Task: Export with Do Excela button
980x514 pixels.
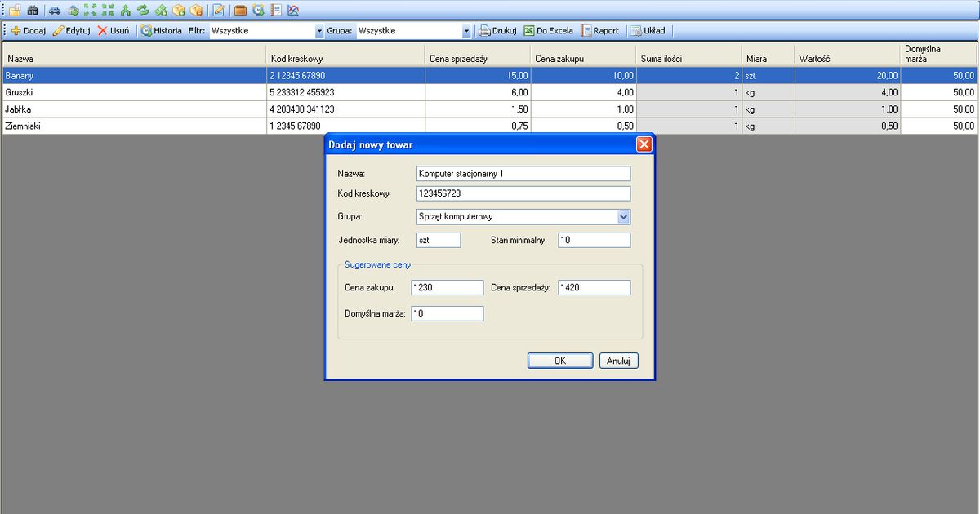Action: pyautogui.click(x=549, y=31)
